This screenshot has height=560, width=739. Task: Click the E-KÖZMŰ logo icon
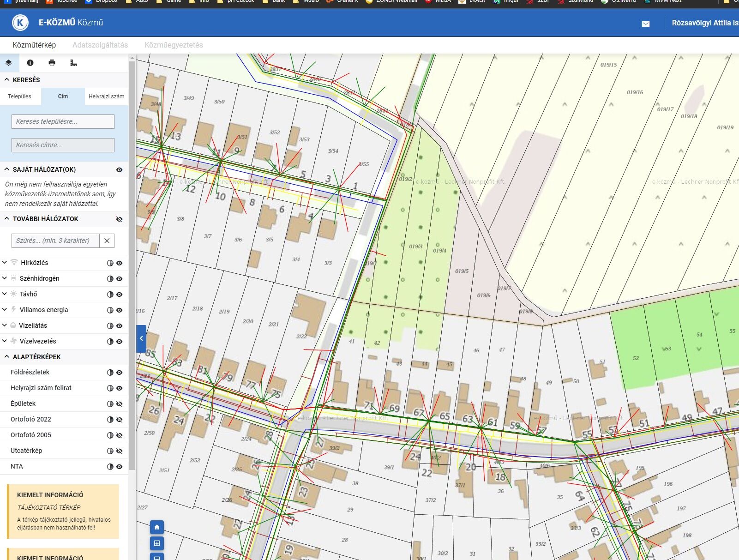point(20,22)
